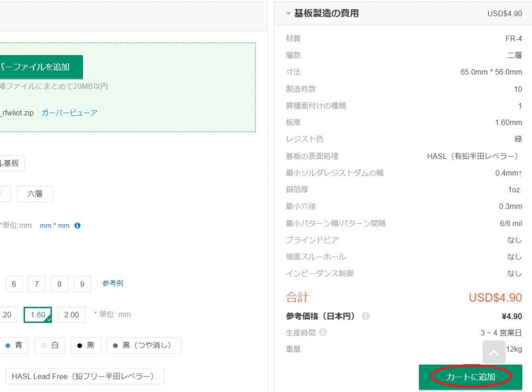Image resolution: width=532 pixels, height=392 pixels.
Task: Pick the 白 resist color
Action: click(x=50, y=345)
